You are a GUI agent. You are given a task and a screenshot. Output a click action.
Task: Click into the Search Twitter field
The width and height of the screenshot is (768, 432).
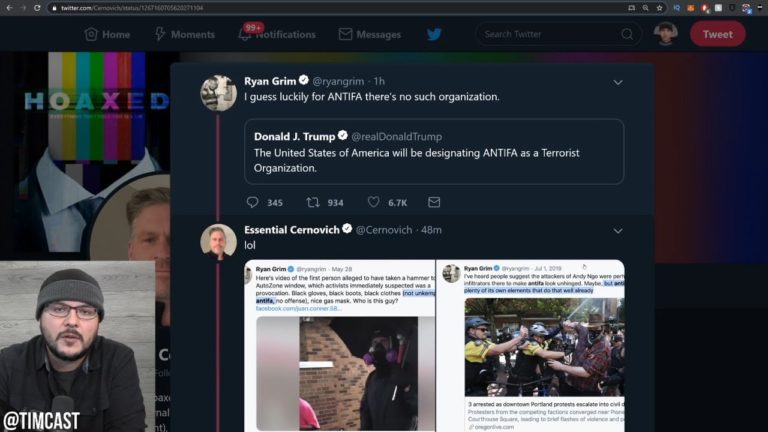pyautogui.click(x=551, y=34)
